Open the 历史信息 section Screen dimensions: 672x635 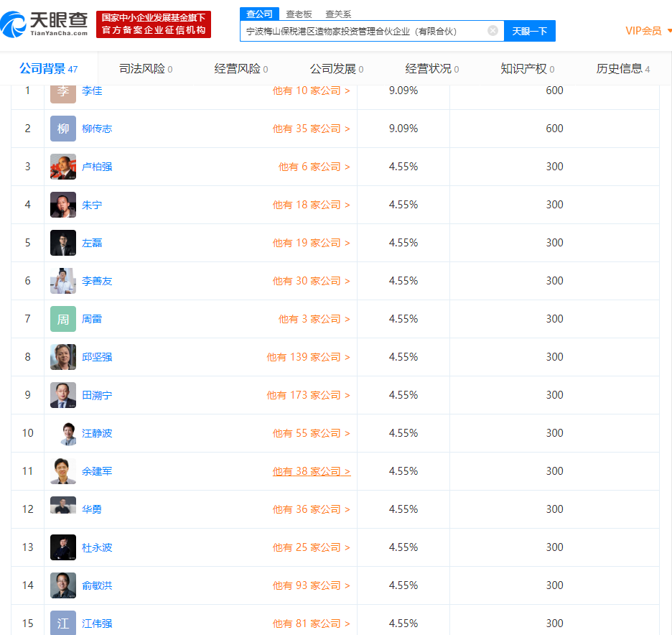point(622,69)
